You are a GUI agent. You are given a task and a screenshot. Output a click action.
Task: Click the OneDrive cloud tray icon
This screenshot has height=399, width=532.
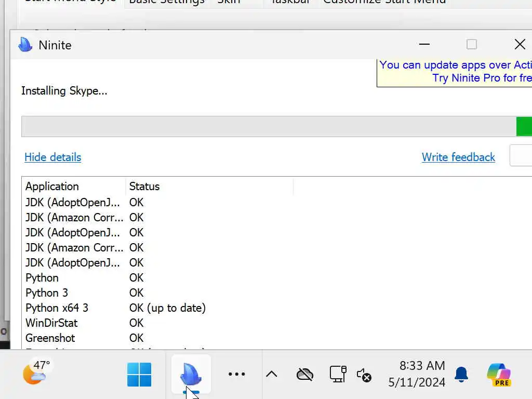304,375
